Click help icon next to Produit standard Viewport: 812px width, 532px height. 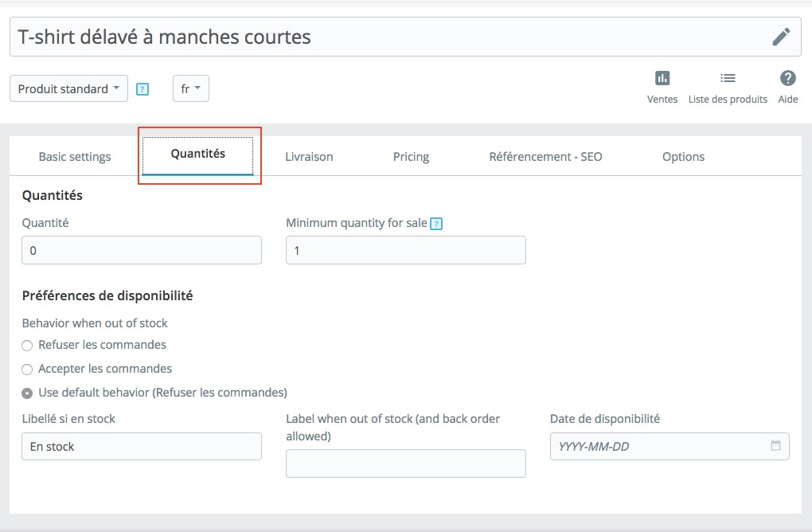142,89
